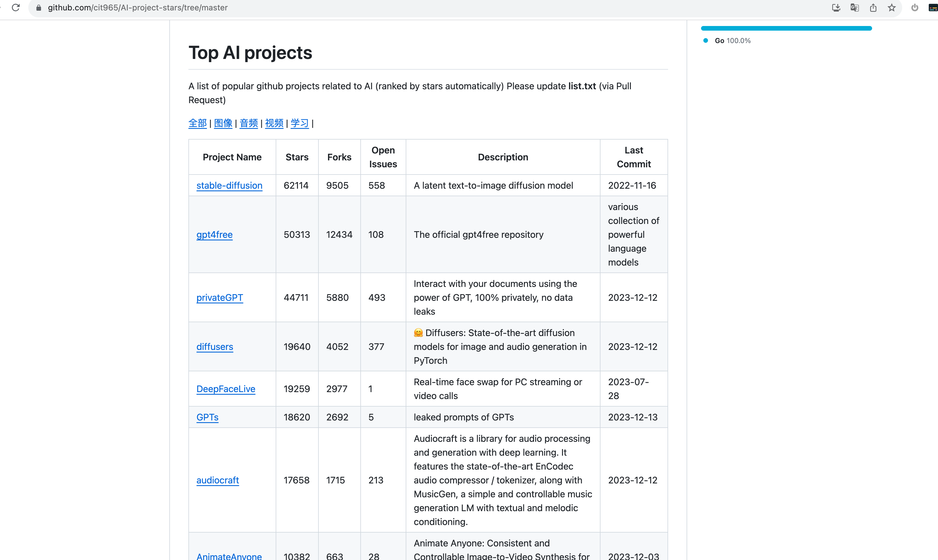938x560 pixels.
Task: Click the power icon in the toolbar
Action: 914,8
